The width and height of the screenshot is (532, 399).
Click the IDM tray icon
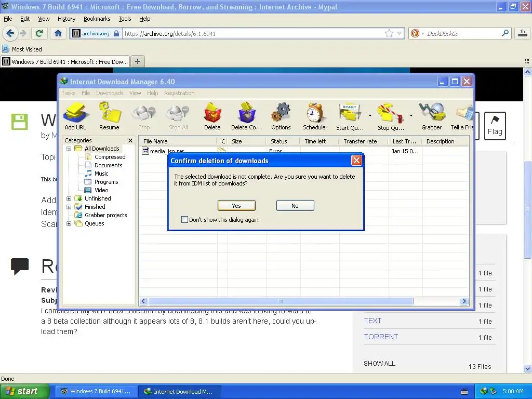click(484, 391)
